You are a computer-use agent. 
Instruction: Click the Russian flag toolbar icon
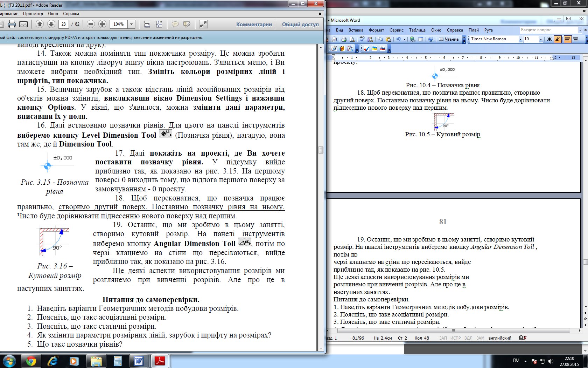coord(383,49)
